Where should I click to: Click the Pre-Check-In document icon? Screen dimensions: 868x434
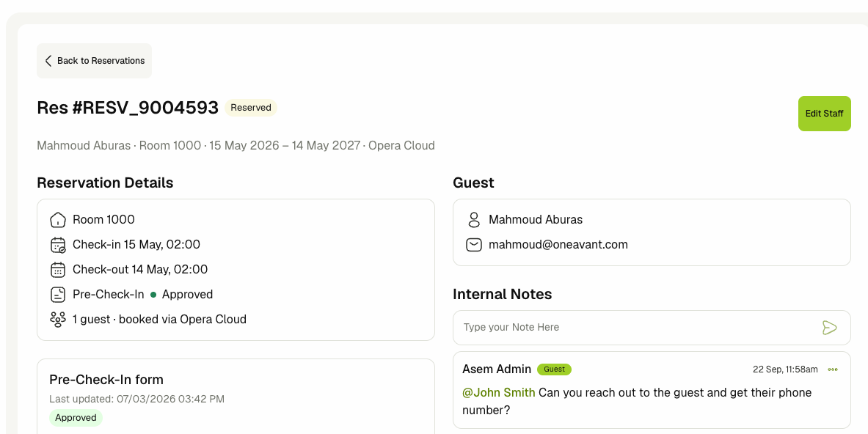click(57, 294)
